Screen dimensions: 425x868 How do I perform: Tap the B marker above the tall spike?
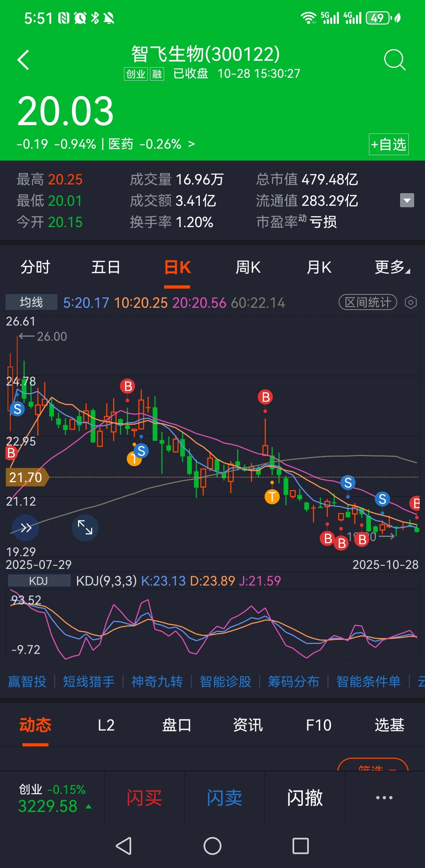pos(265,397)
